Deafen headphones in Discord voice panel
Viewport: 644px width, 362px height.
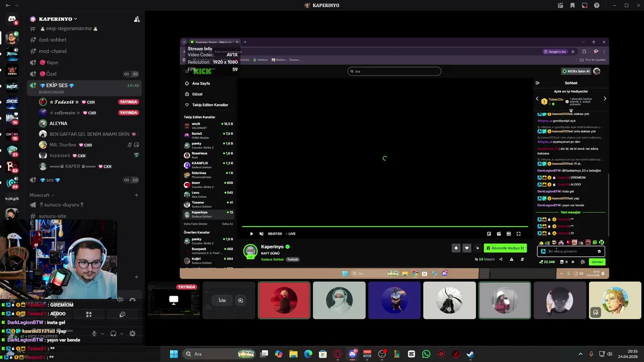pyautogui.click(x=113, y=333)
